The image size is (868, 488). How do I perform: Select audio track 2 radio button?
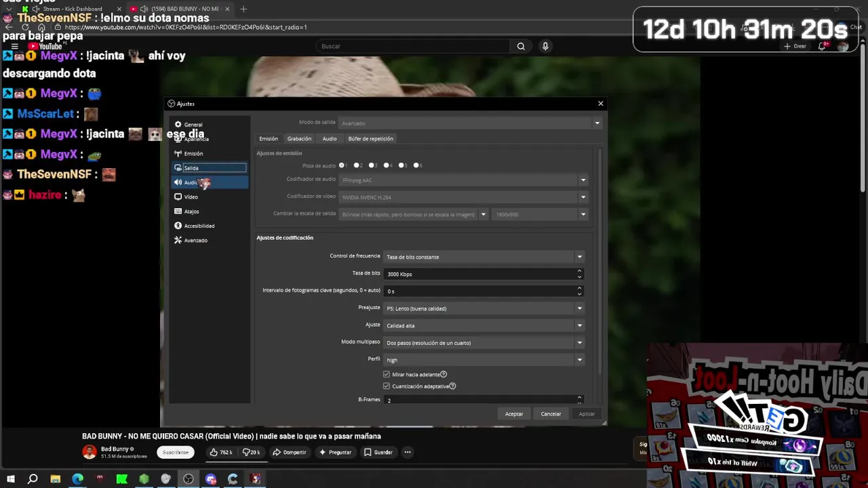click(x=357, y=165)
